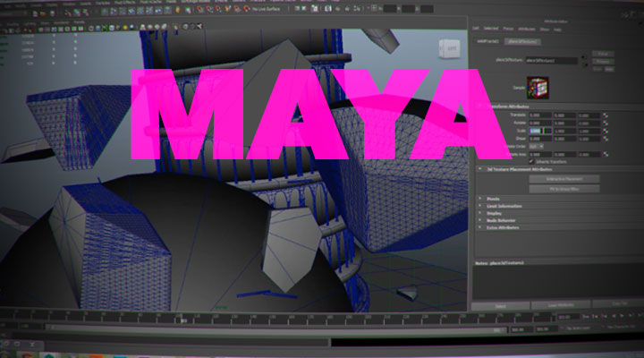Enable Snap to Grids magnet icon
This screenshot has height=358, width=644.
[200, 9]
